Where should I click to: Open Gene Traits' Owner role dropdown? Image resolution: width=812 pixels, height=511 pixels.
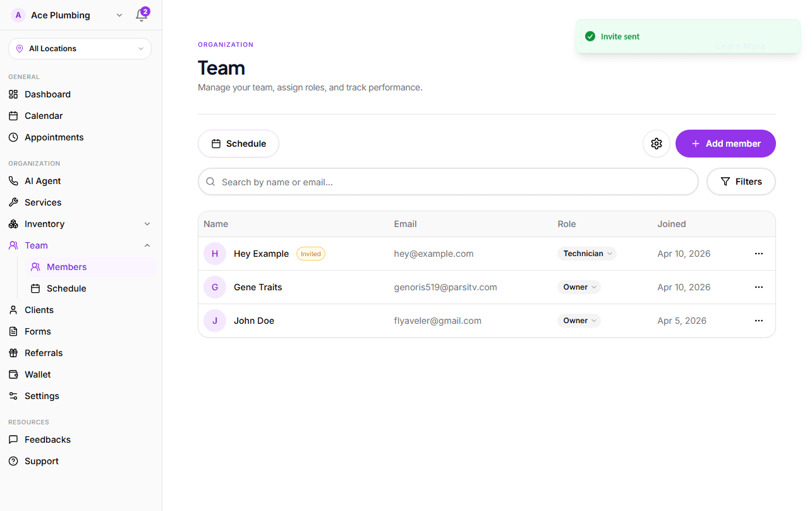point(579,286)
